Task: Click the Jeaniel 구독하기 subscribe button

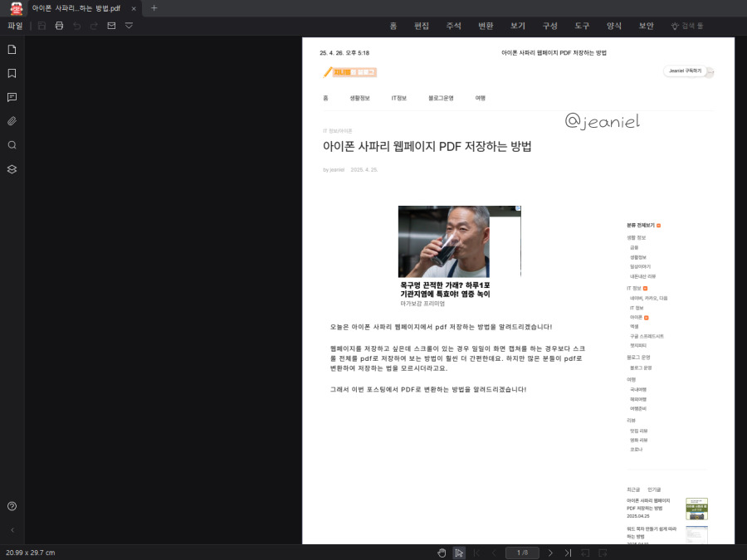Action: pos(685,71)
